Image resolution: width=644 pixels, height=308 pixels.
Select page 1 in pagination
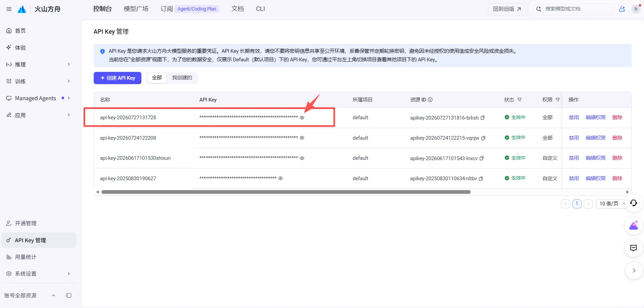pos(577,204)
